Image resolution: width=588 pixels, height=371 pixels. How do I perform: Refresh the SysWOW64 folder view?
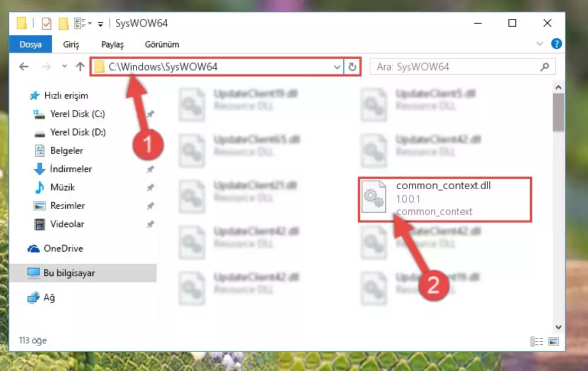coord(352,67)
